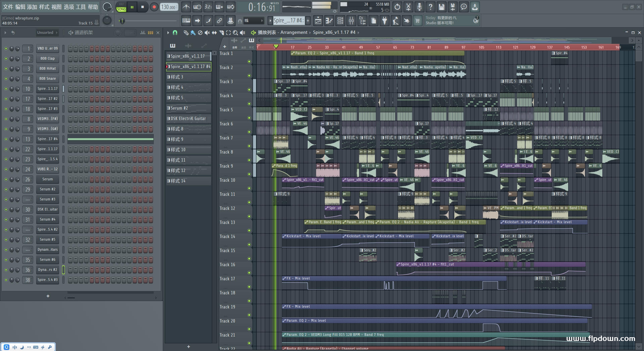Viewport: 644px width, 351px height.
Task: Select the Paint brush tool in playlist
Action: click(193, 33)
